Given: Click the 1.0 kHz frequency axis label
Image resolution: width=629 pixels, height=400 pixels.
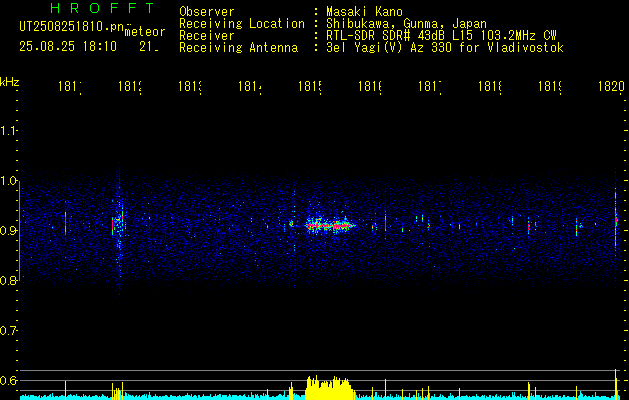Looking at the screenshot, I should click(x=8, y=181).
